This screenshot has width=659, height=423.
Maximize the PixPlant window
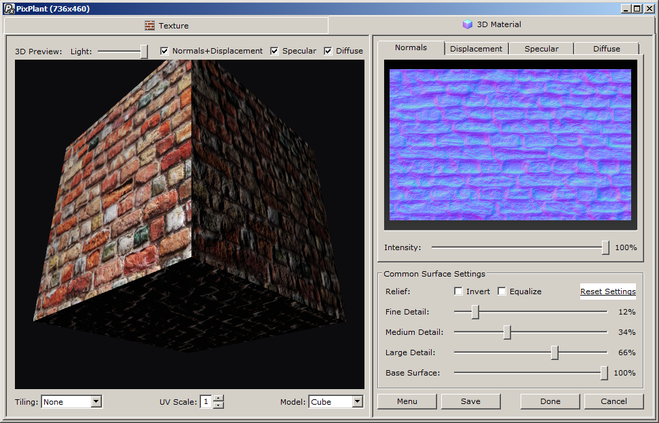(x=637, y=8)
